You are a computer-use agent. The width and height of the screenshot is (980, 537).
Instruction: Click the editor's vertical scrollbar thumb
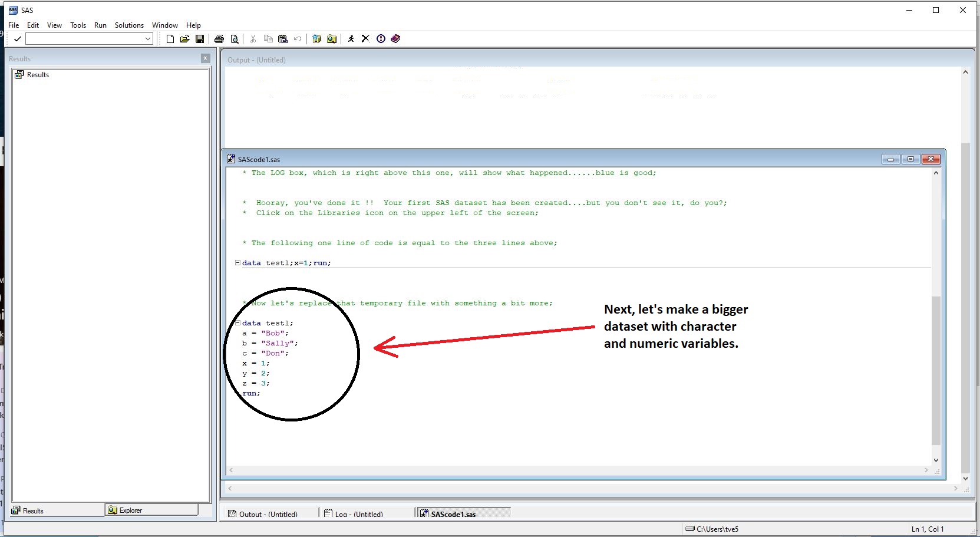pyautogui.click(x=936, y=371)
